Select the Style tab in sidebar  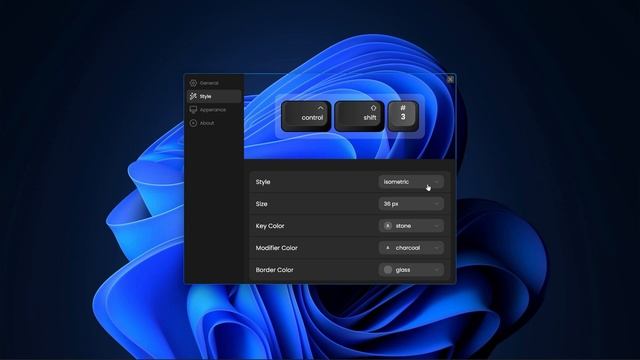point(214,96)
